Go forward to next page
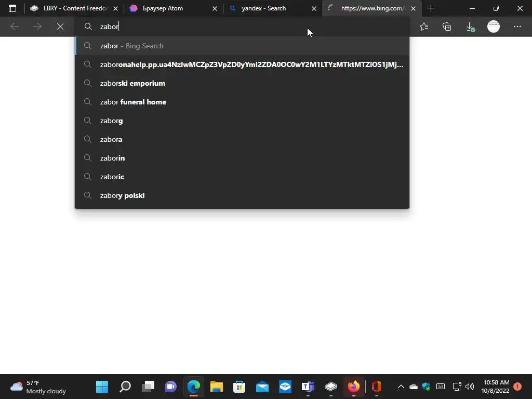 tap(37, 26)
